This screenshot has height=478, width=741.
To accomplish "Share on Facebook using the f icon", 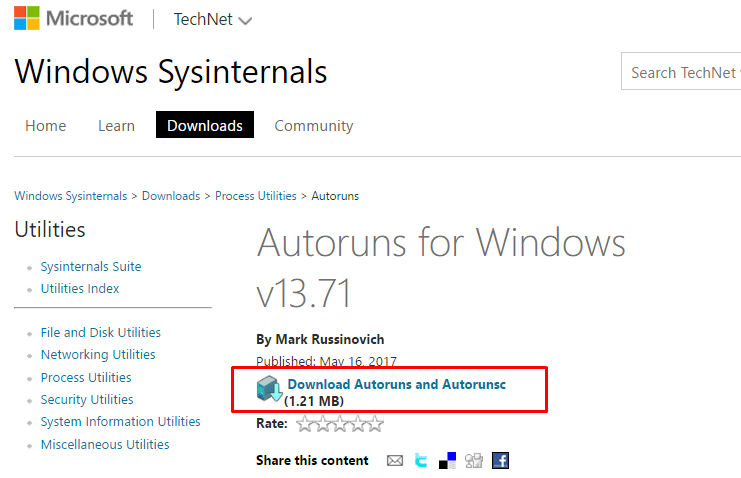I will tap(500, 461).
